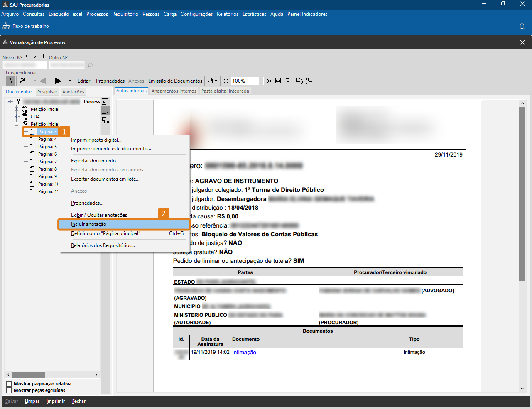Click the Fluxo de trabalho icon
The height and width of the screenshot is (409, 532).
[6, 26]
